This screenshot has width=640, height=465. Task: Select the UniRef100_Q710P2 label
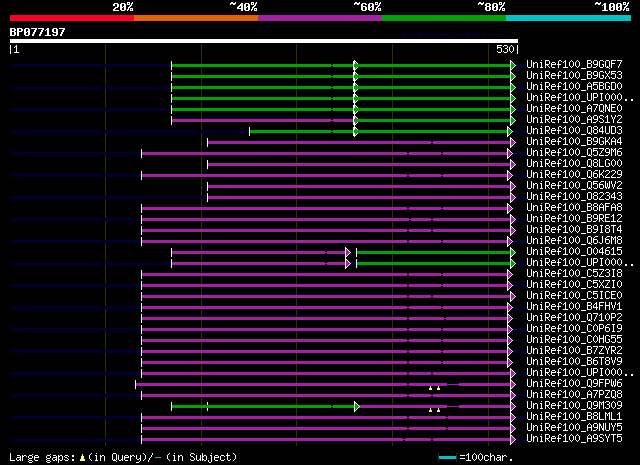click(574, 318)
